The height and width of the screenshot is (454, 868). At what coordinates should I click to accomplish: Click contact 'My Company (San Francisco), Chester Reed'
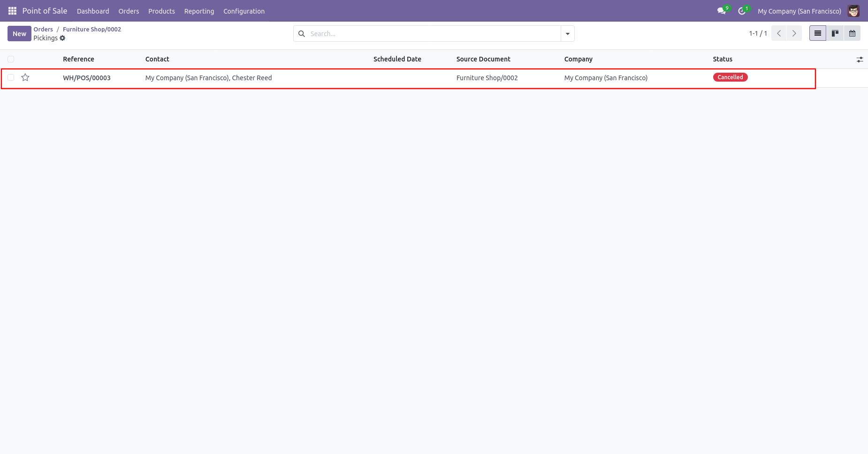(x=208, y=78)
